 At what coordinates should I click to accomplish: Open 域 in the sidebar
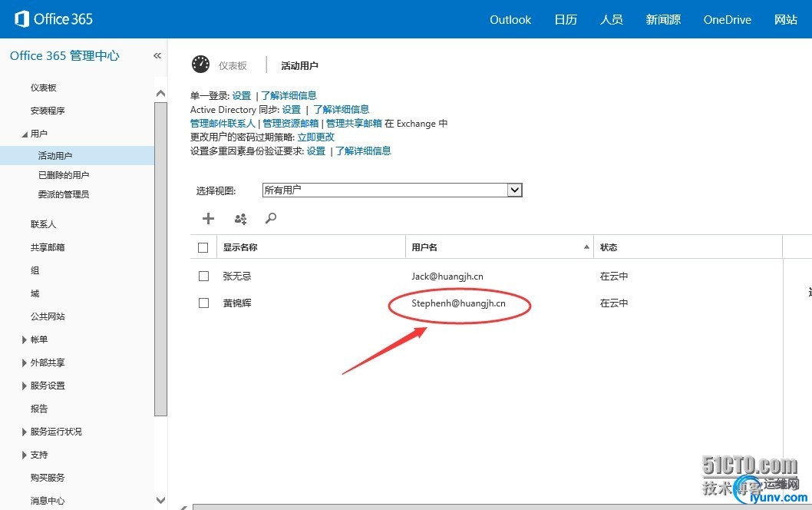(35, 293)
